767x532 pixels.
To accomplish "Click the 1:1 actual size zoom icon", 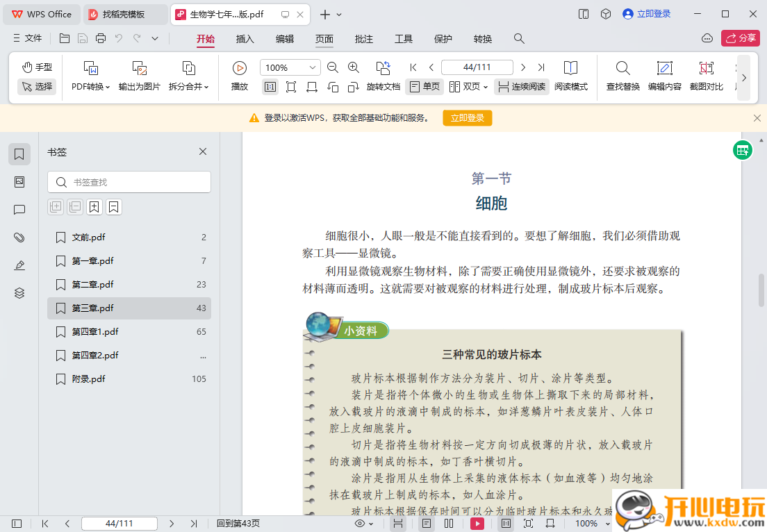I will pyautogui.click(x=269, y=87).
